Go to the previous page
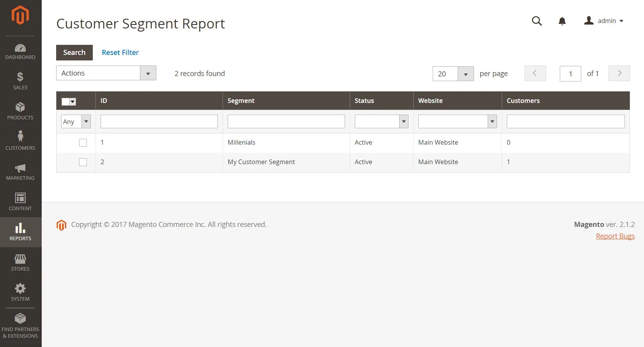Image resolution: width=644 pixels, height=347 pixels. tap(535, 73)
